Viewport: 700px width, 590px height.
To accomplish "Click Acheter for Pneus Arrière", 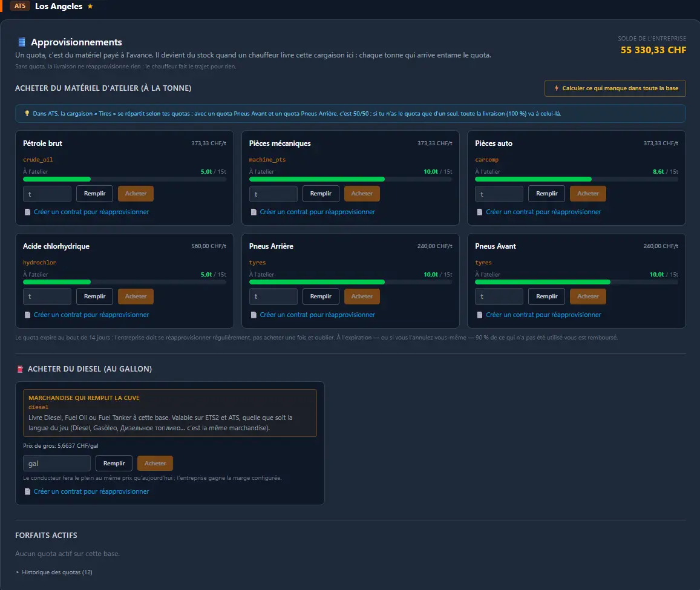I will tap(362, 296).
